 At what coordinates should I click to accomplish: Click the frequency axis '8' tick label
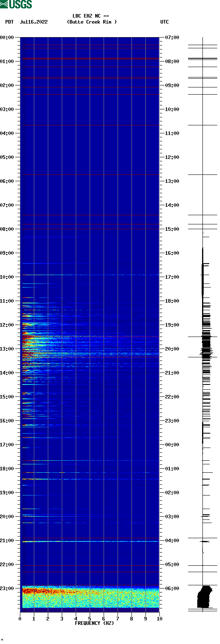pos(132,619)
